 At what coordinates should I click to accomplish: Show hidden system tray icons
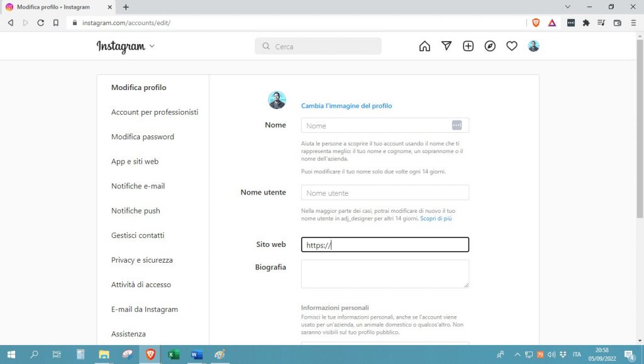[x=518, y=355]
